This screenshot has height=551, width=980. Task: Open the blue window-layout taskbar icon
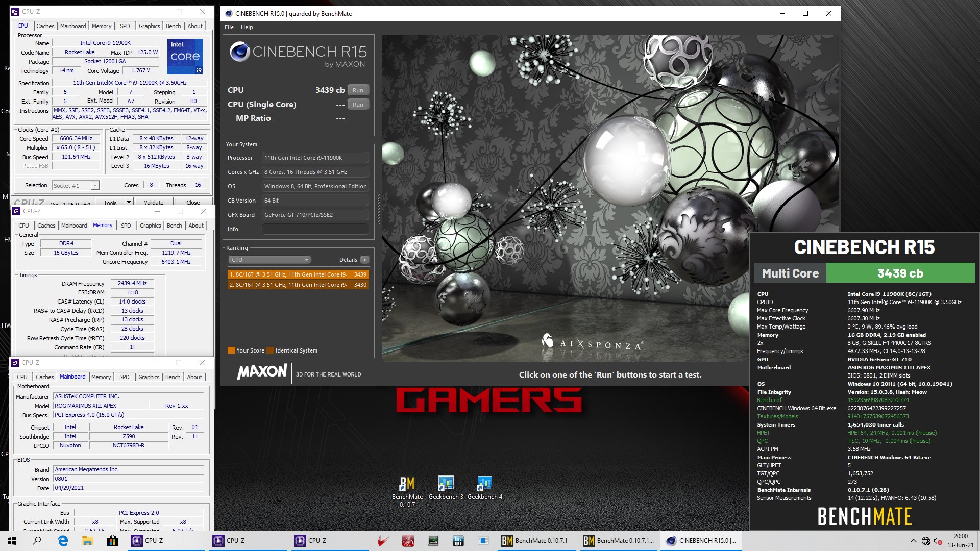[483, 541]
